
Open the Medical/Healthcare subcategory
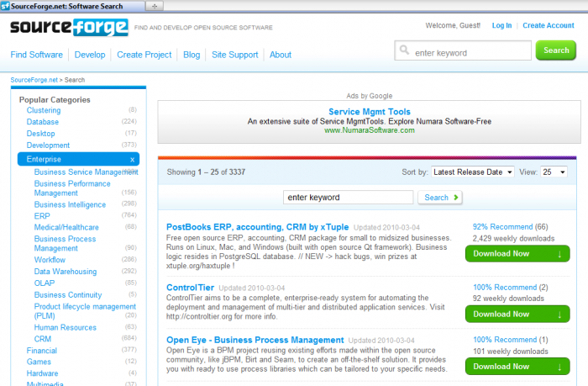[x=66, y=228]
